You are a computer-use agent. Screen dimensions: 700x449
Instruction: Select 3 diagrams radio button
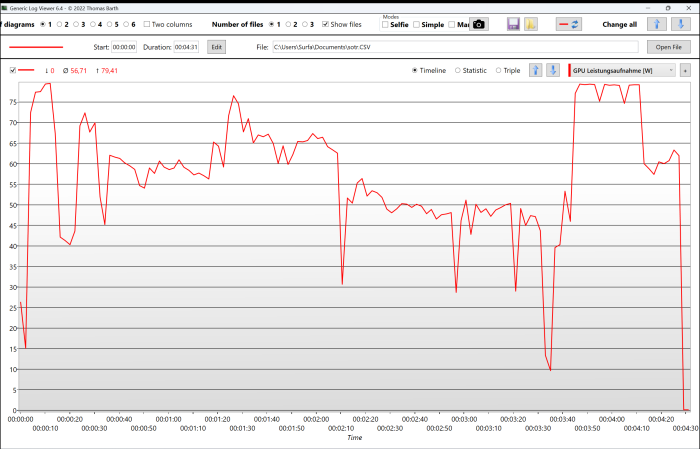coord(76,25)
